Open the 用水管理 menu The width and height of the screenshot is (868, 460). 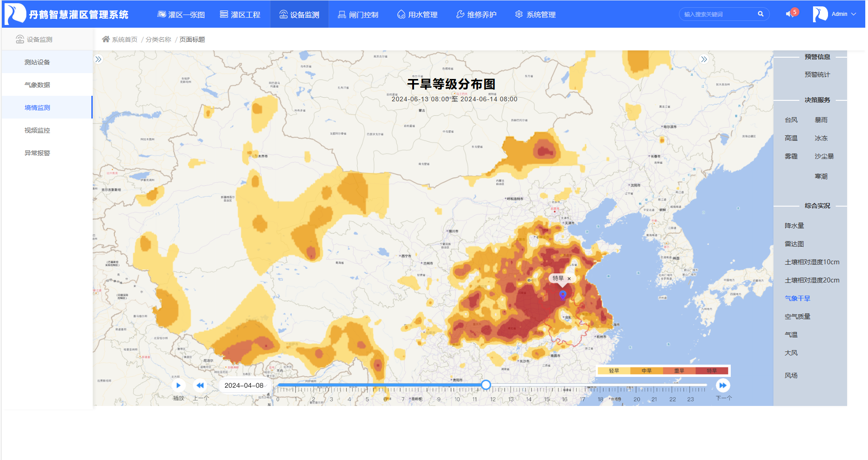pos(417,15)
